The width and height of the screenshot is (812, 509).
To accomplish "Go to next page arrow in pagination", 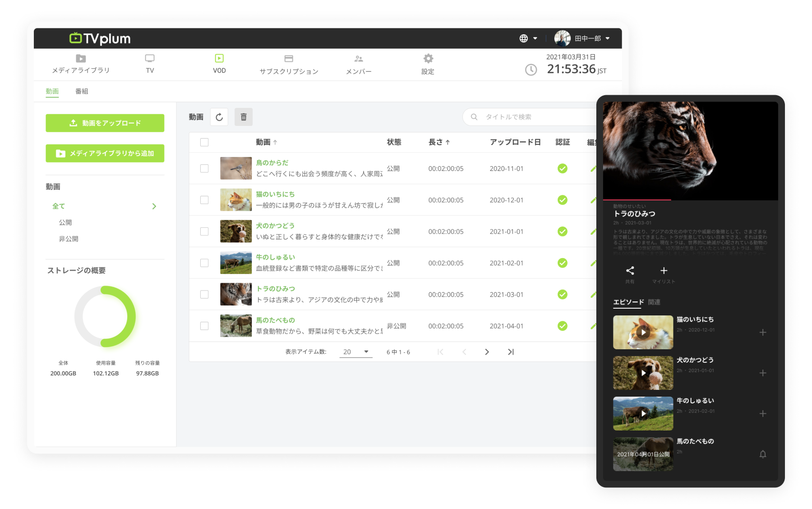I will click(x=487, y=352).
